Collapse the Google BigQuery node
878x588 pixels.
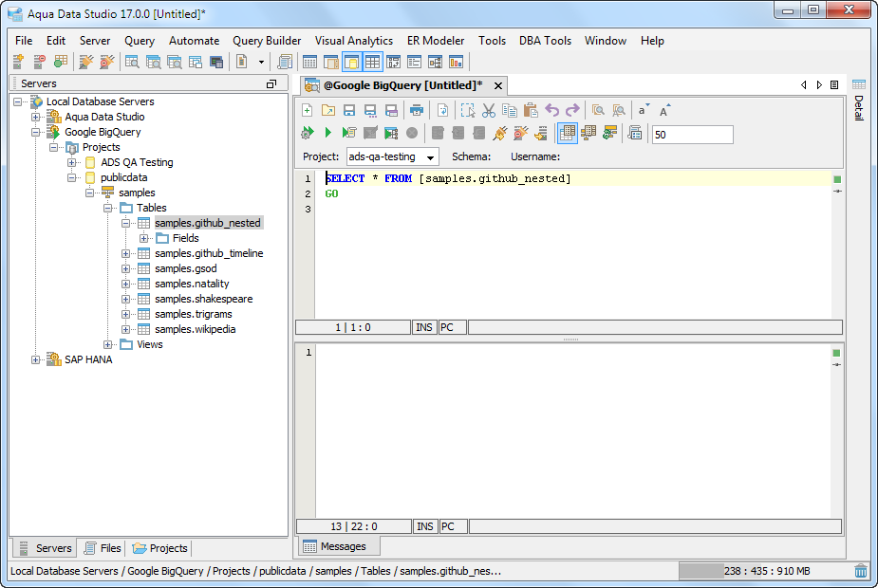click(x=36, y=132)
